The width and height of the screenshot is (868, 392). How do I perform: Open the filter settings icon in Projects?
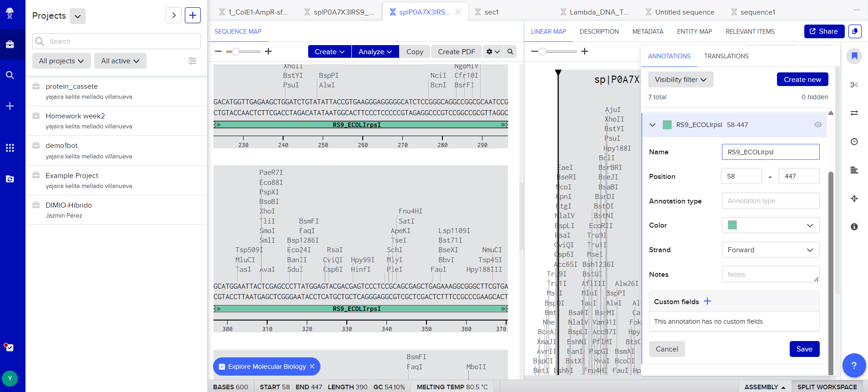click(193, 61)
